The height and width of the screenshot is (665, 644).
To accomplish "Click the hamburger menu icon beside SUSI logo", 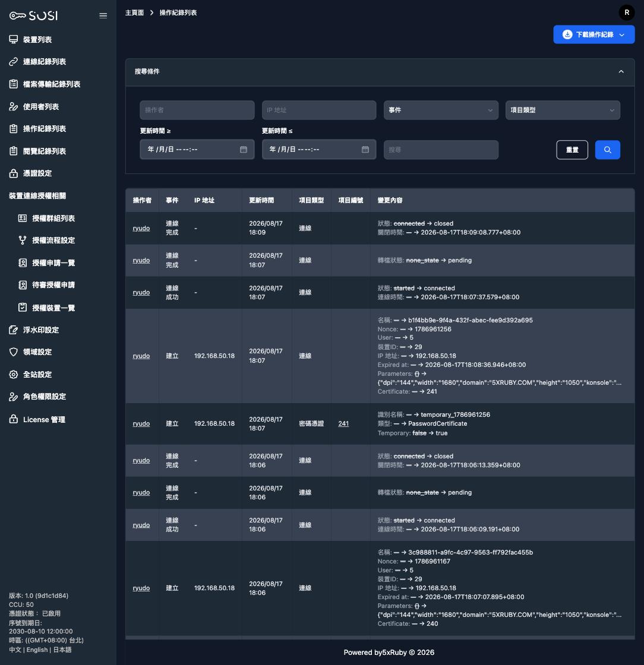I will coord(103,15).
